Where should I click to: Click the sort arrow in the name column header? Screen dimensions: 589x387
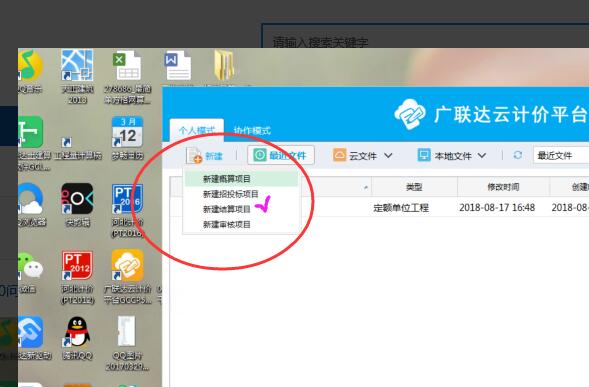click(x=366, y=187)
